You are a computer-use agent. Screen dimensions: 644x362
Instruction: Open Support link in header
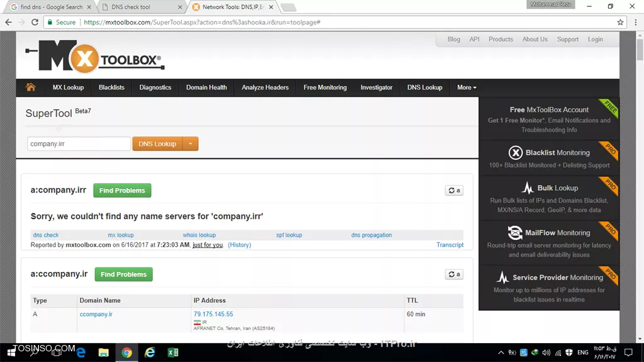568,39
